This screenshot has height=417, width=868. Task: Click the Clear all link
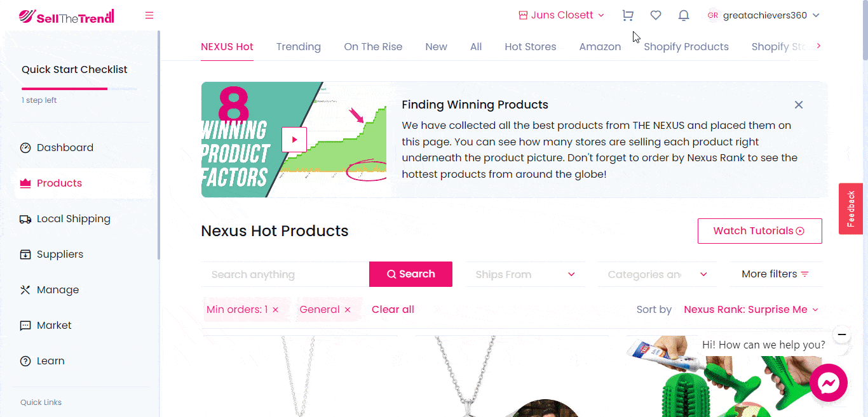pyautogui.click(x=393, y=310)
